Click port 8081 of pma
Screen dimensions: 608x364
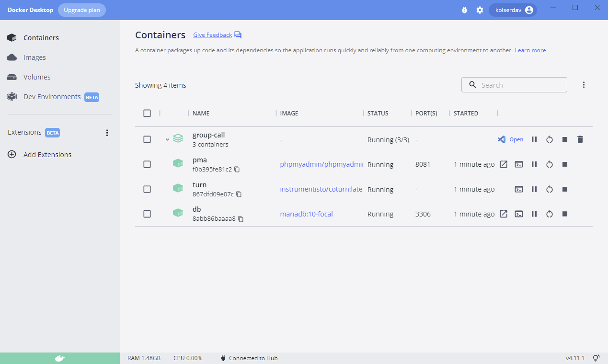pyautogui.click(x=423, y=164)
